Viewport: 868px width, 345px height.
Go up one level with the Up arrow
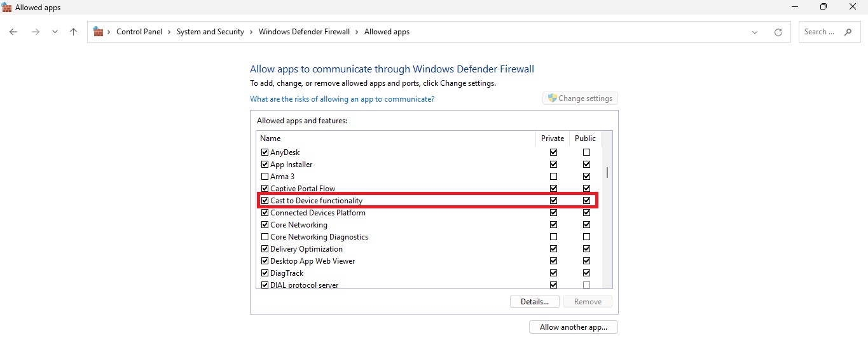[x=74, y=32]
